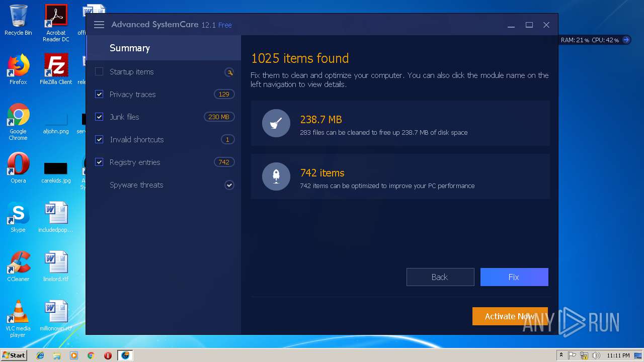The width and height of the screenshot is (644, 362).
Task: Select the millionown.rtf document on desktop
Action: coord(56,316)
